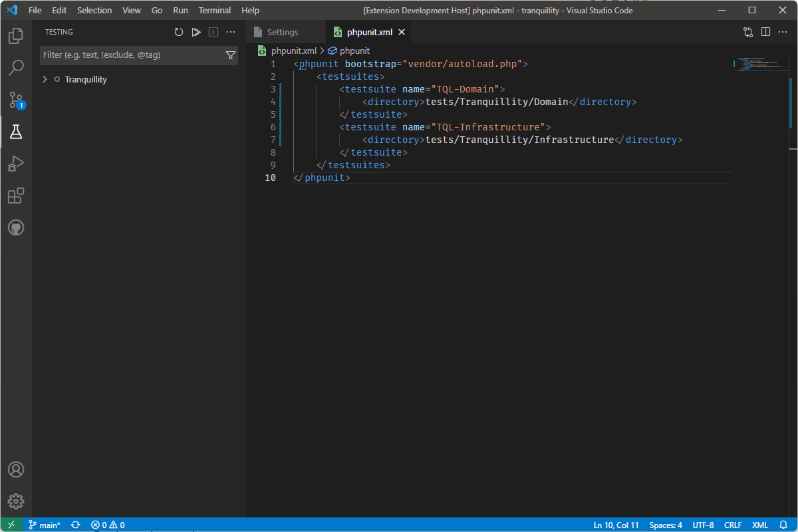Select the Tranquillity test item

86,79
